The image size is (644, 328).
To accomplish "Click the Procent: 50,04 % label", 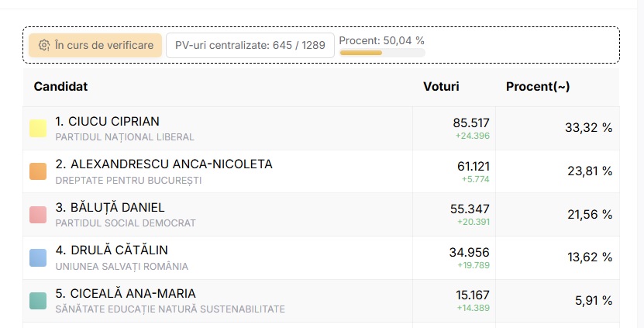I will [x=382, y=40].
